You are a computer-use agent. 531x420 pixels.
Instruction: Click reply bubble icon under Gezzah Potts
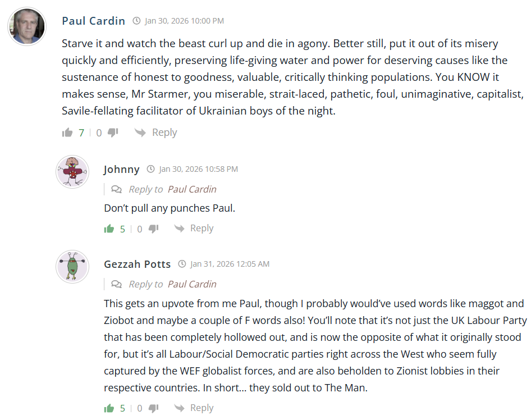point(116,284)
